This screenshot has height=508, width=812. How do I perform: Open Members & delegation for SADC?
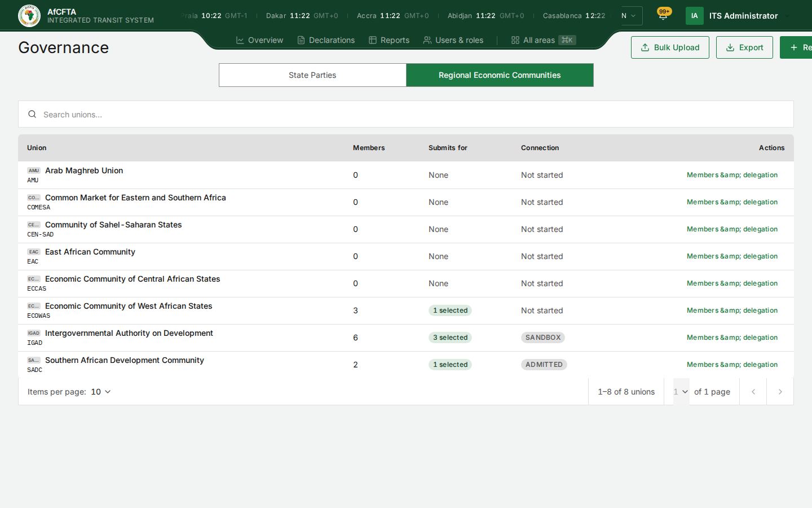[732, 365]
